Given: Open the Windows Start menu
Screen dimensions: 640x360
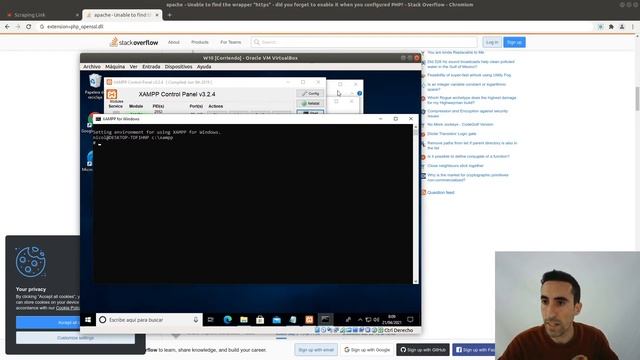Looking at the screenshot, I should (88, 320).
